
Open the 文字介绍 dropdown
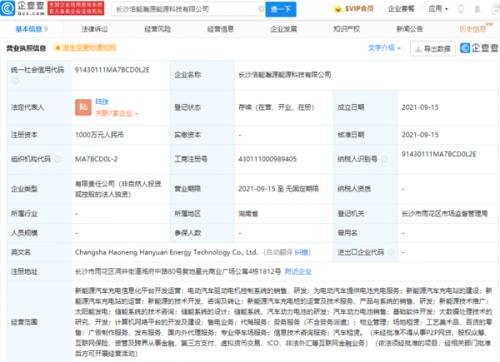(384, 48)
